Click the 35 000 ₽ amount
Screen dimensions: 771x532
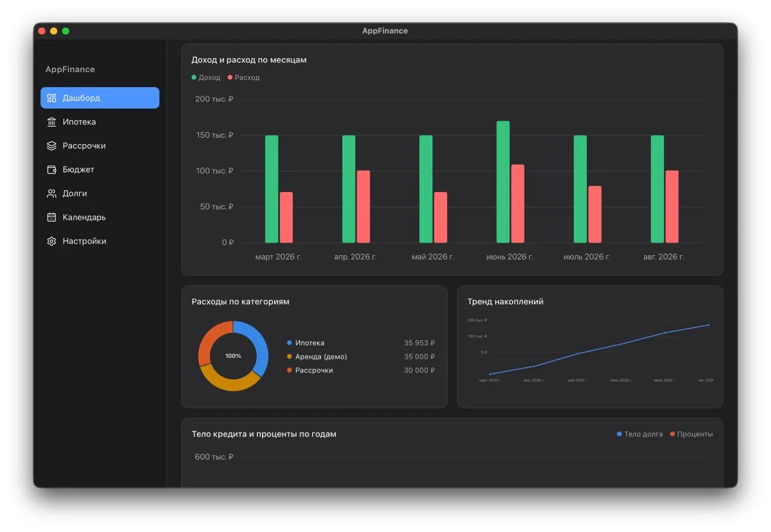pyautogui.click(x=419, y=357)
